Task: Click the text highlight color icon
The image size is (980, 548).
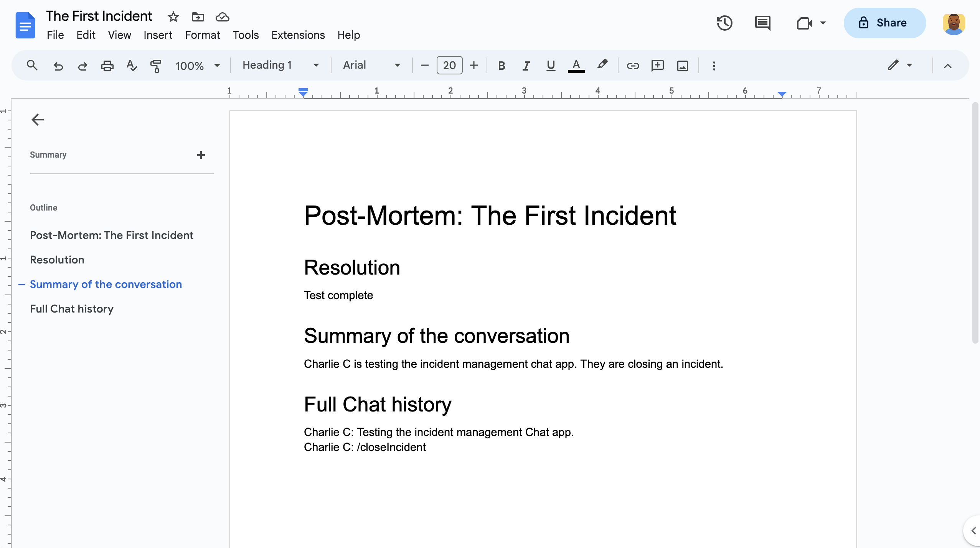Action: tap(602, 65)
